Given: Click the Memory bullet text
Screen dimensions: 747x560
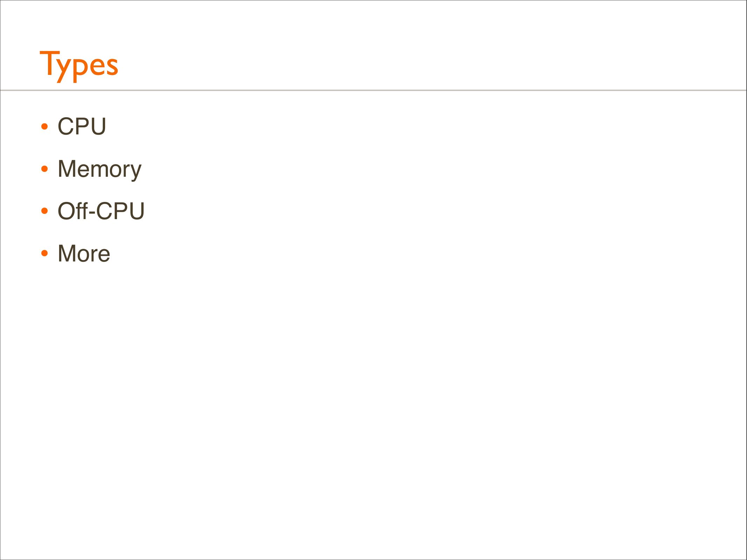Looking at the screenshot, I should click(99, 169).
